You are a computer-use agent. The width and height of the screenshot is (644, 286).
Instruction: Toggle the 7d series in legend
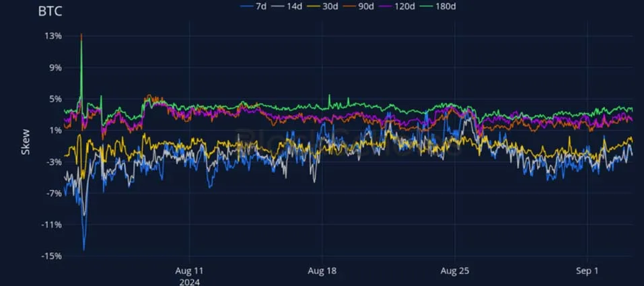[254, 6]
